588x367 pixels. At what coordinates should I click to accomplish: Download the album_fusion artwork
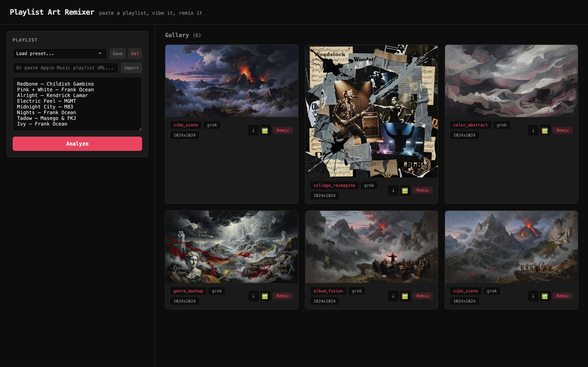393,296
